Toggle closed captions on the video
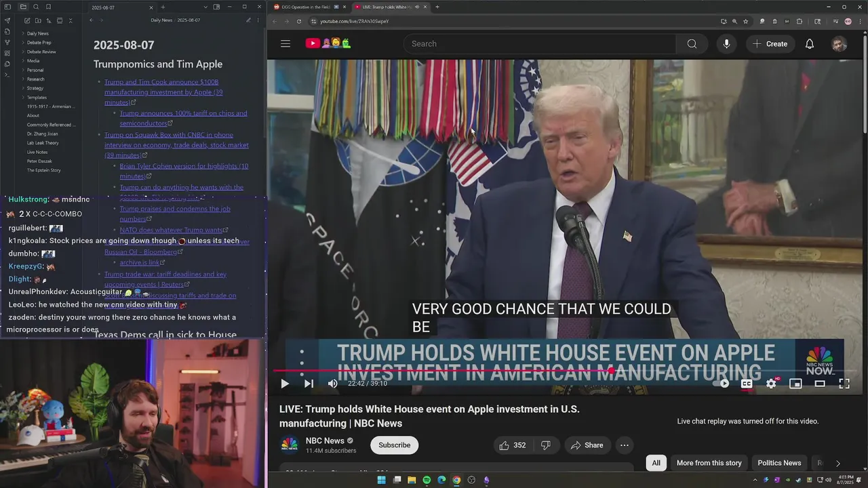The height and width of the screenshot is (488, 868). tap(747, 384)
